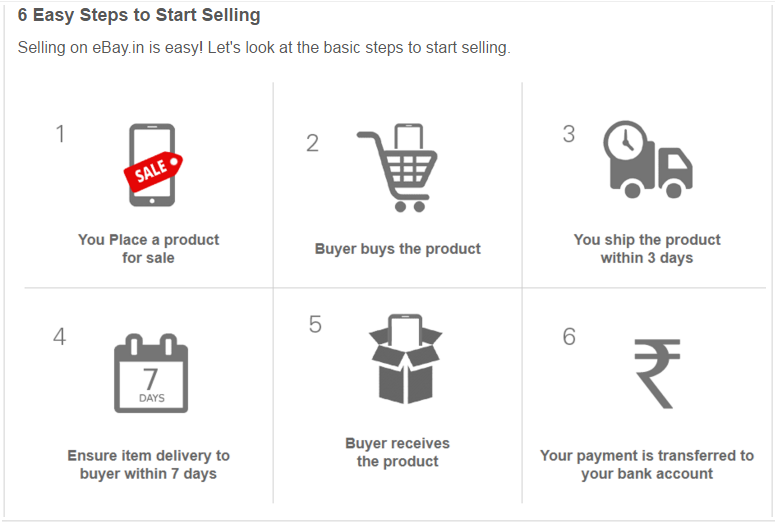Click the 'Selling on eBay.in is easy' subtitle text
The image size is (775, 525).
click(264, 47)
